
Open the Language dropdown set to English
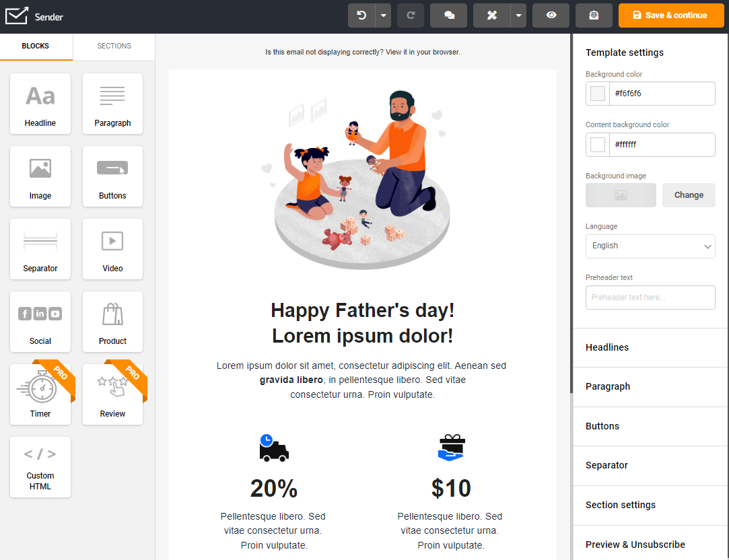pos(650,246)
